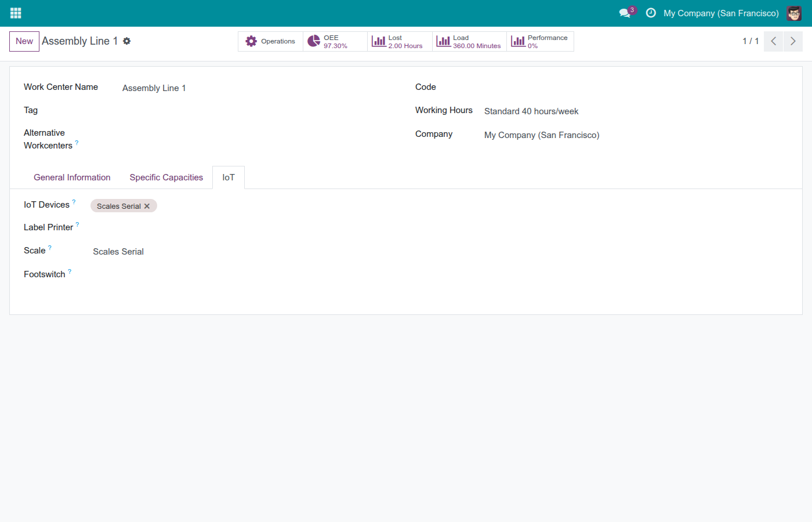
Task: Open the apps grid menu
Action: pyautogui.click(x=16, y=13)
